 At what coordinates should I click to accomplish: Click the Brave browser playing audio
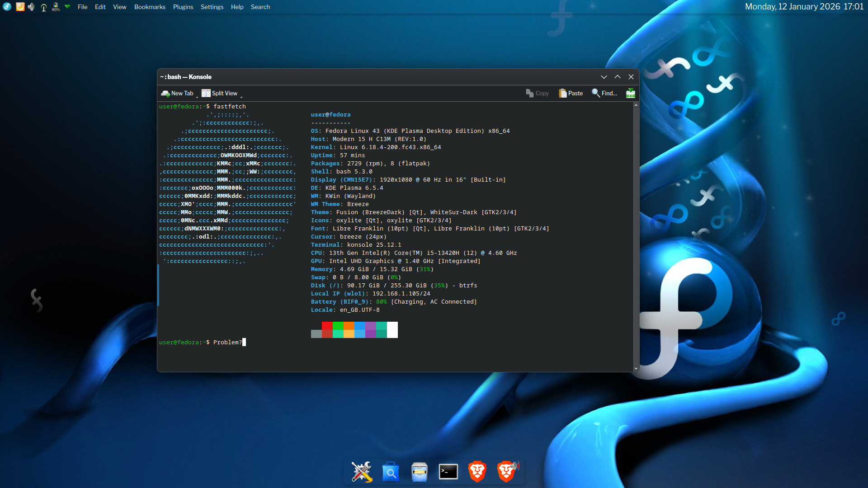[507, 472]
